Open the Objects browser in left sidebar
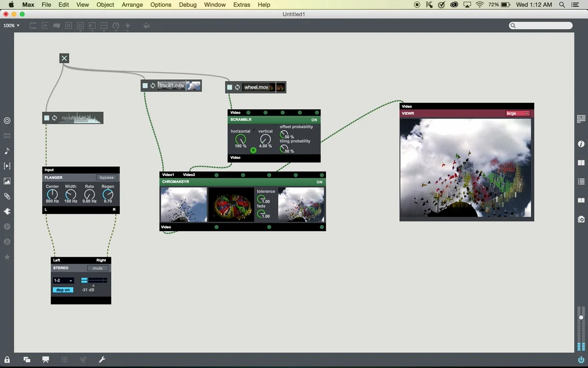Screen dimensions: 588x368 click(7, 121)
